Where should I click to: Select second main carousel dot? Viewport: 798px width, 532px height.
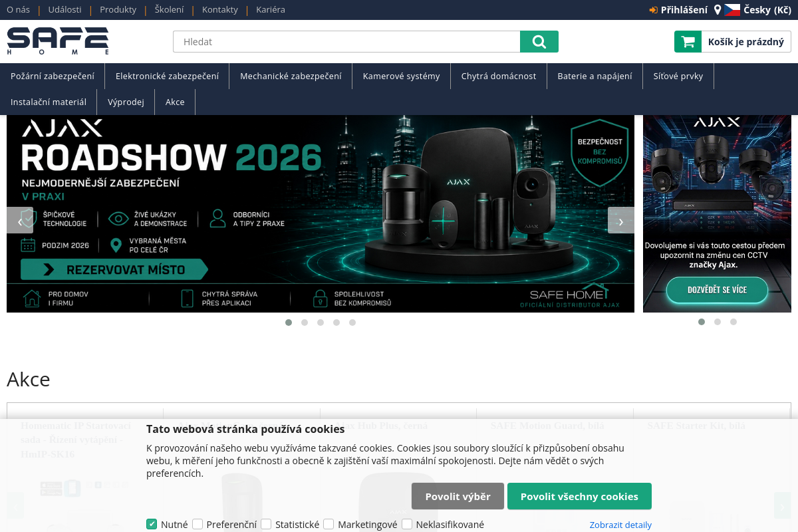tap(305, 323)
